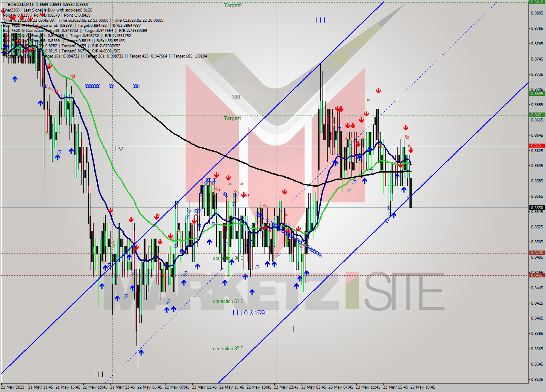Click the red 0.8631 price tag
This screenshot has width=546, height=392.
tap(537, 146)
